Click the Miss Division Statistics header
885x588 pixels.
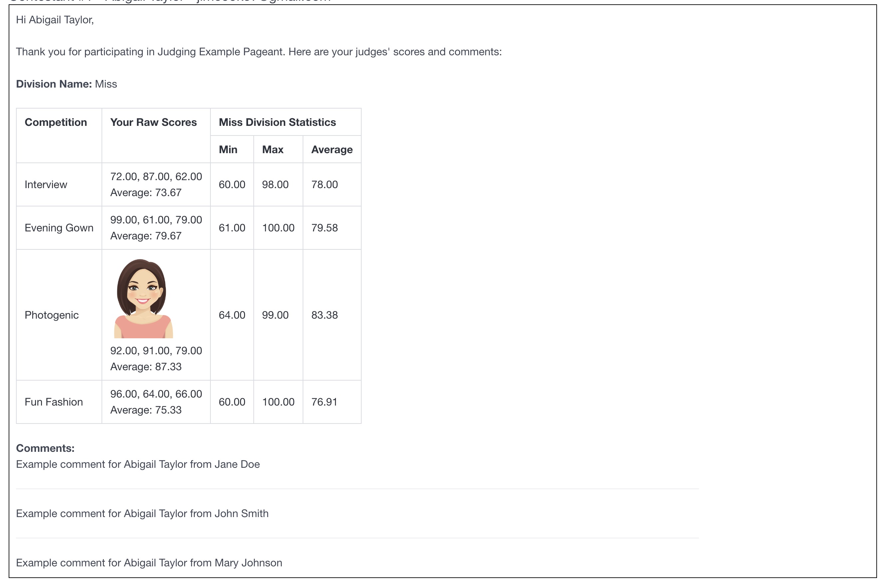point(277,122)
